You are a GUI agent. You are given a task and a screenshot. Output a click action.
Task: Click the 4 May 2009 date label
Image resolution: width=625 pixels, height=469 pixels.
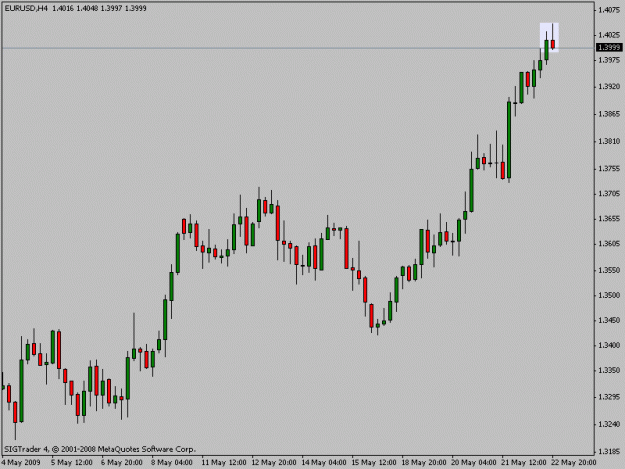(21, 462)
